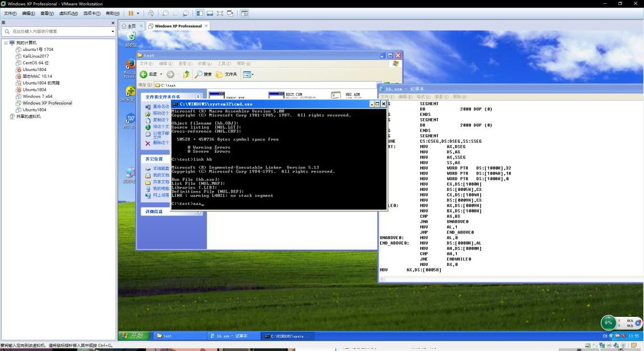The height and width of the screenshot is (351, 644).
Task: Collapse the 详细信息 panel chevron
Action: [x=198, y=212]
